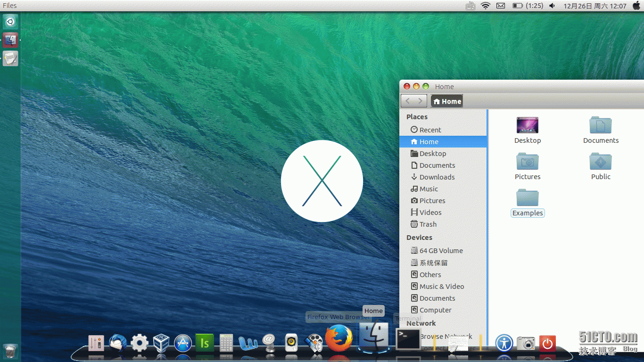The image size is (644, 362).
Task: Launch the Calculator from the dock
Action: pos(226,343)
